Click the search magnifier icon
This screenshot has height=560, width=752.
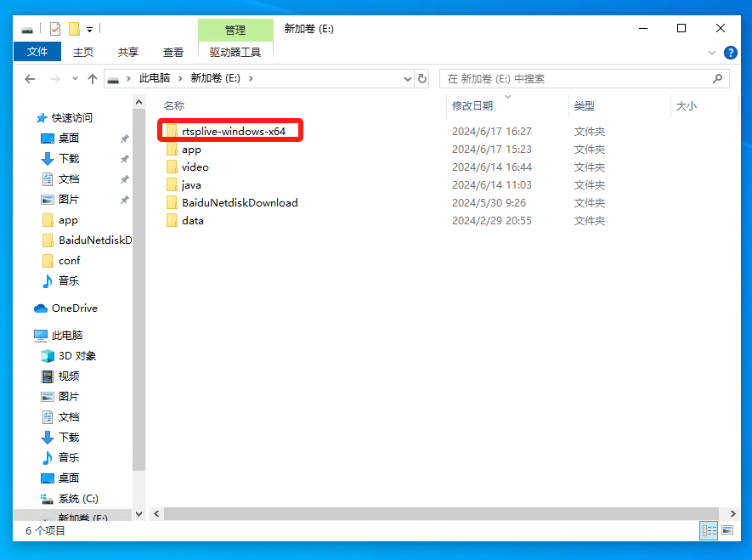(x=717, y=79)
